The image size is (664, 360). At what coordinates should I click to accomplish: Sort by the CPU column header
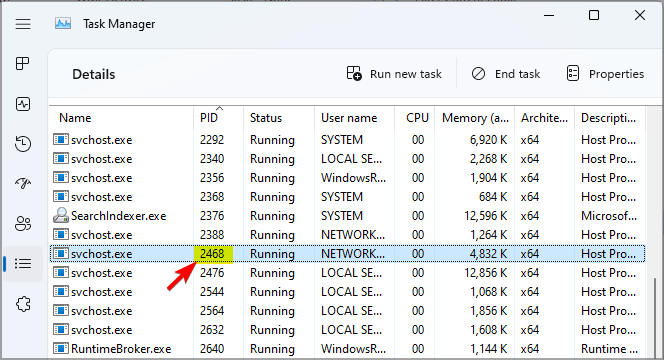(x=415, y=118)
